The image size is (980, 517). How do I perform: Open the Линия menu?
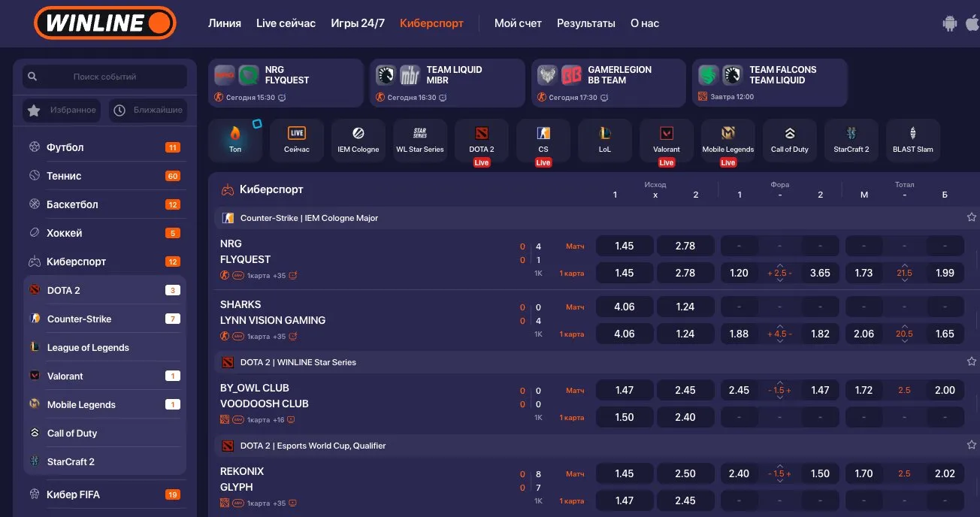pos(225,23)
